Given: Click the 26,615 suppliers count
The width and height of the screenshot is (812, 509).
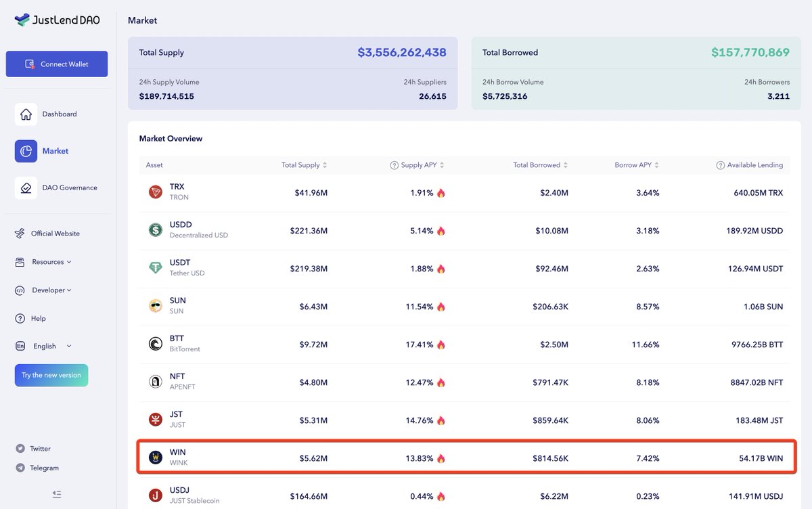Looking at the screenshot, I should [432, 96].
